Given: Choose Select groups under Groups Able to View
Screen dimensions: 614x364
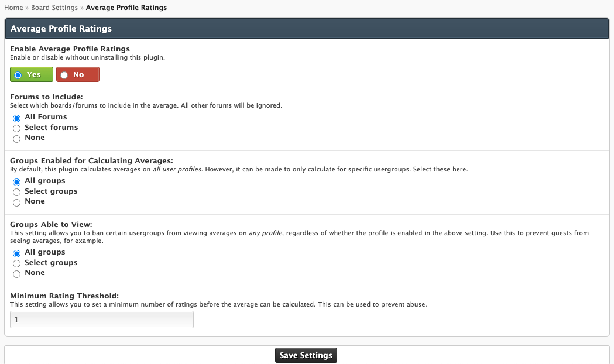Looking at the screenshot, I should click(x=17, y=263).
